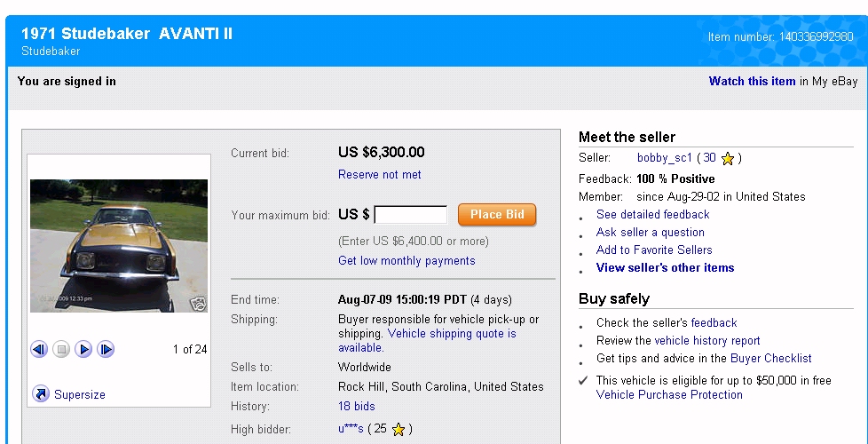Open the Studebaker car photo
This screenshot has width=868, height=444.
(x=119, y=245)
